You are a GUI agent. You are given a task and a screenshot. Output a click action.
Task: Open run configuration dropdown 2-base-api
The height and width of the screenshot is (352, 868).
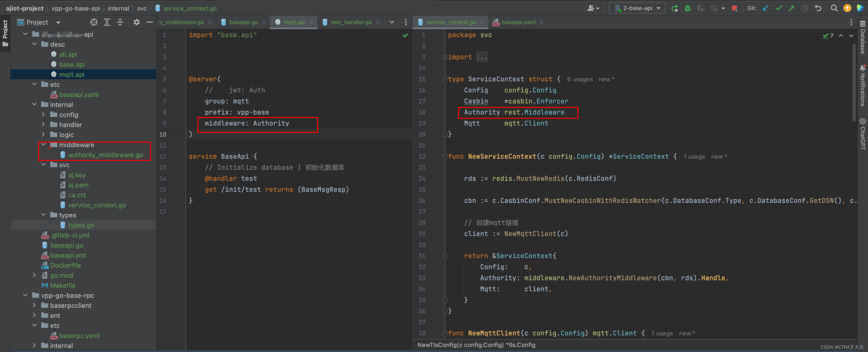coord(637,9)
